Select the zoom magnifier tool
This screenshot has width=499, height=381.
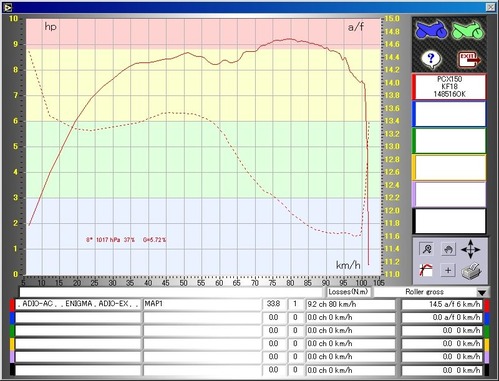coord(426,249)
